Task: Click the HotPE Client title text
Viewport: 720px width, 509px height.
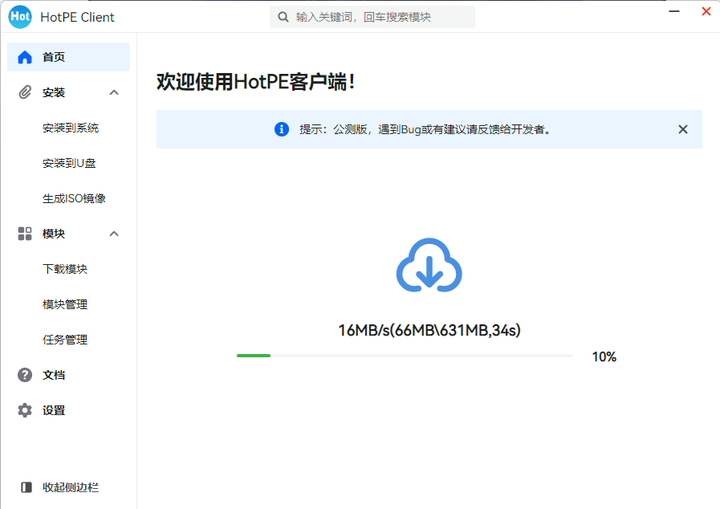Action: (x=77, y=17)
